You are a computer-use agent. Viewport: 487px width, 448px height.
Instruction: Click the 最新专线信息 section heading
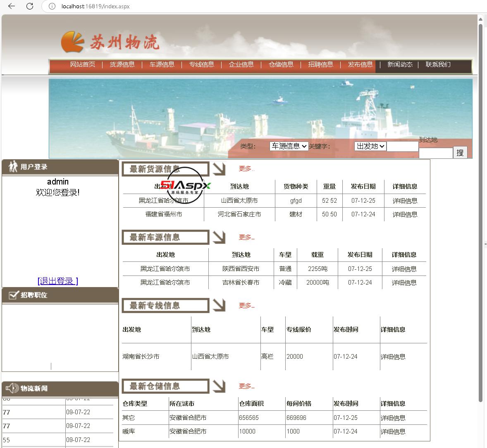pos(165,305)
